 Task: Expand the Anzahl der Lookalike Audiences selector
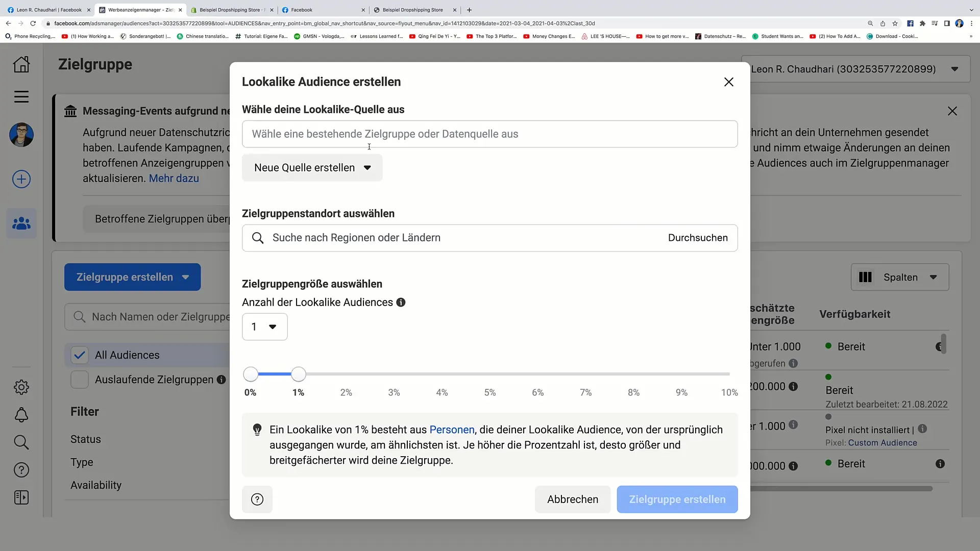point(264,327)
